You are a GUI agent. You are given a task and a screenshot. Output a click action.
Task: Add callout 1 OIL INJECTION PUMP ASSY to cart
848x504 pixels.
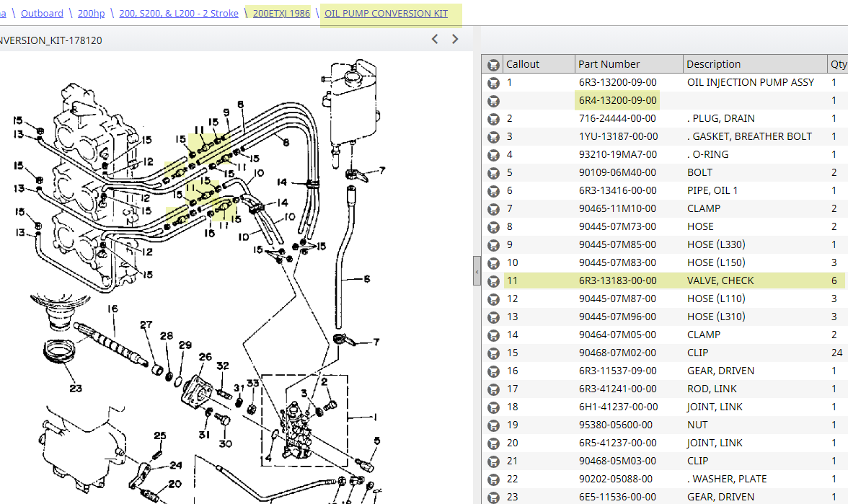pos(493,83)
